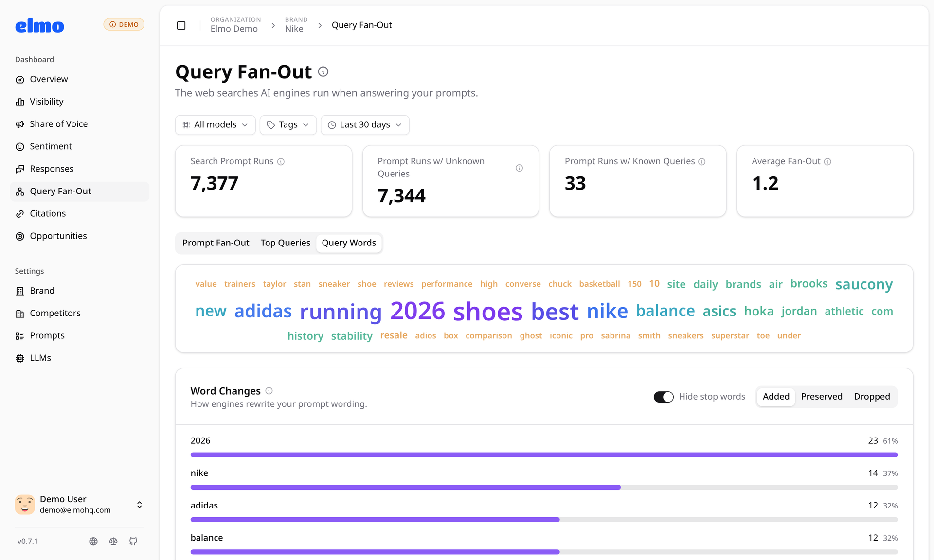Open the All models dropdown
934x560 pixels.
click(x=215, y=125)
